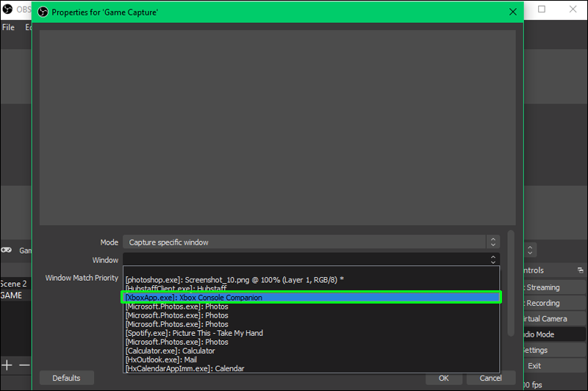Click the Defaults button

point(66,378)
